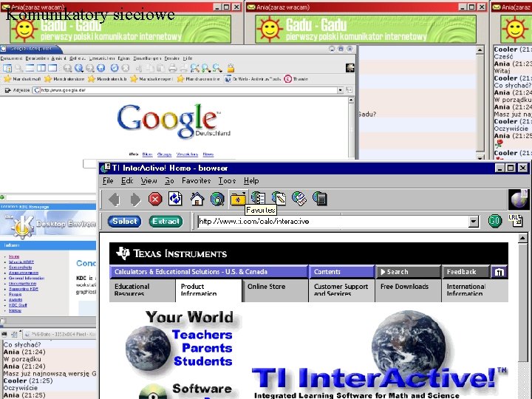
Task: Open Tools menu in TI browser
Action: [x=227, y=181]
